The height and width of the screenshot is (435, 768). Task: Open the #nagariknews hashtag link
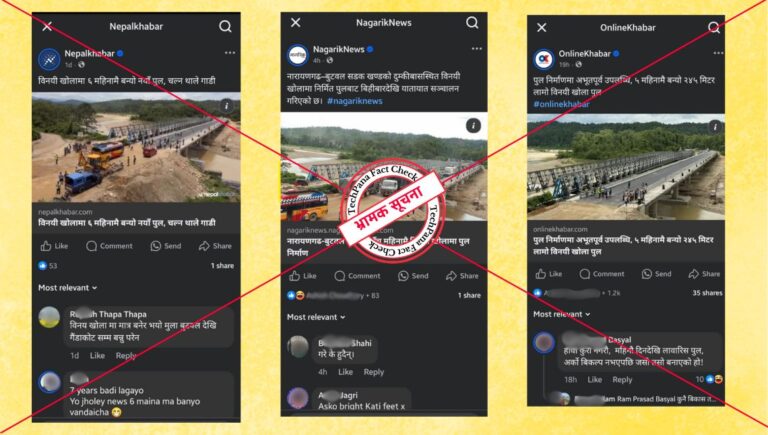click(x=355, y=101)
